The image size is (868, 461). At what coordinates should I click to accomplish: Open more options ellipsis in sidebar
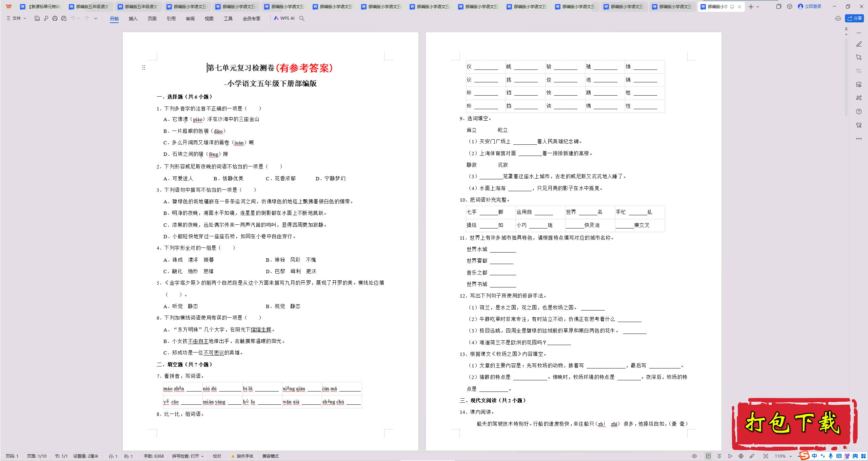(x=859, y=139)
